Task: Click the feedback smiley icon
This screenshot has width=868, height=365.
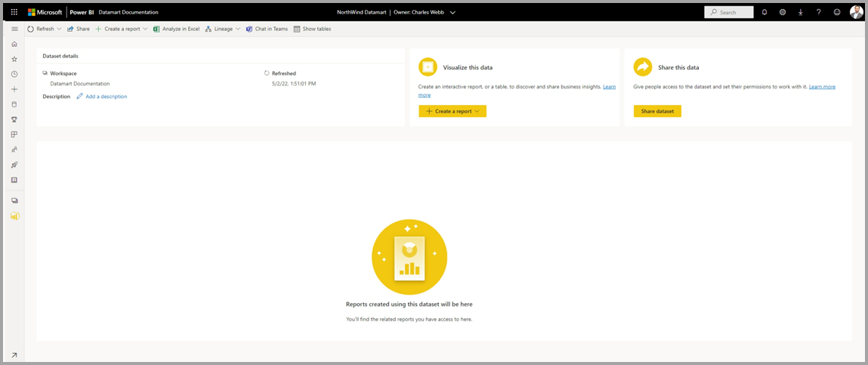Action: coord(836,11)
